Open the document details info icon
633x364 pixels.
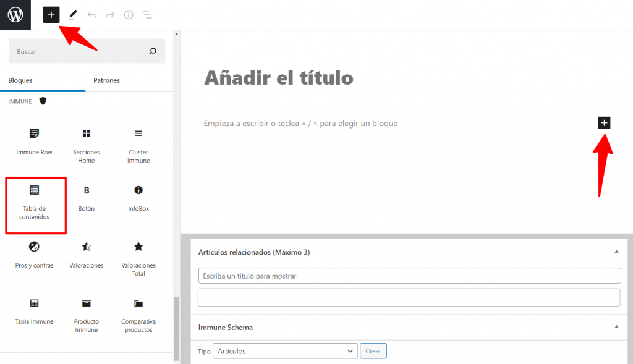[x=129, y=15]
